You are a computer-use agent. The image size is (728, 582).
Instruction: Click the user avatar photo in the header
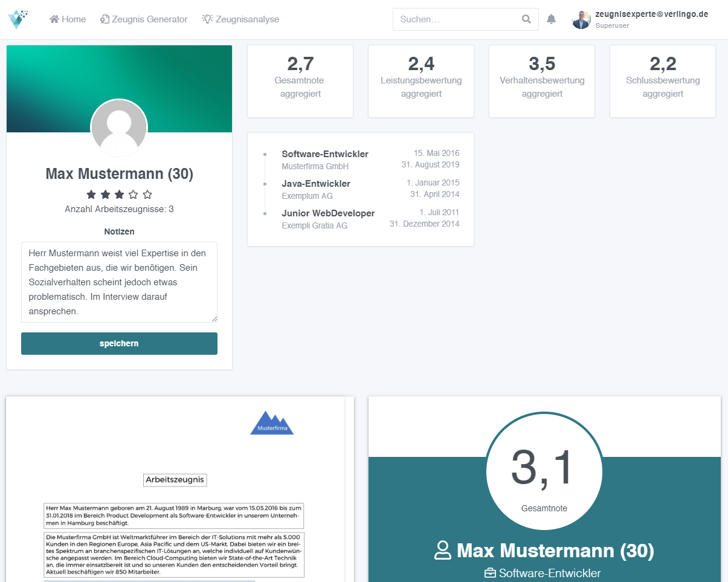click(x=581, y=19)
